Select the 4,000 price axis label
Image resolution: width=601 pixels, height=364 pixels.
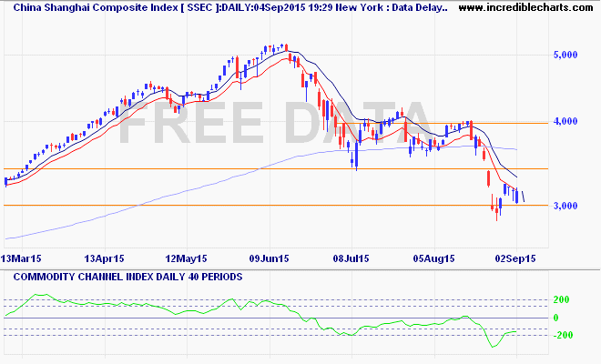(x=565, y=121)
